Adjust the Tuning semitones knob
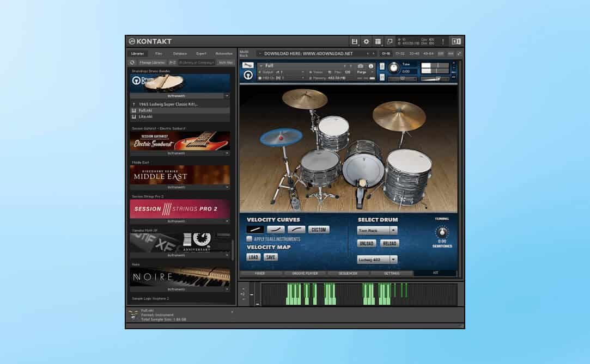The height and width of the screenshot is (364, 590). (x=442, y=231)
